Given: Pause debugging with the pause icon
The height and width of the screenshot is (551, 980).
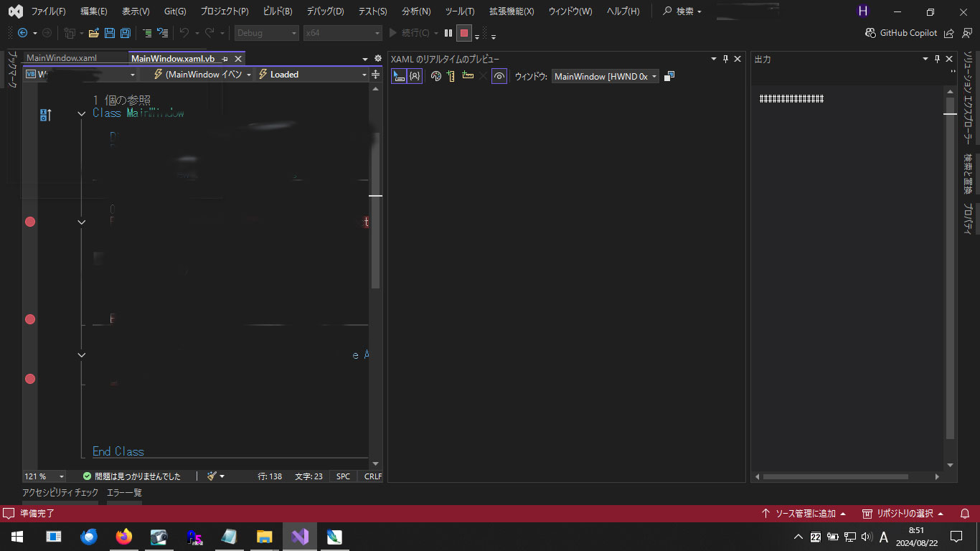Looking at the screenshot, I should pos(448,33).
